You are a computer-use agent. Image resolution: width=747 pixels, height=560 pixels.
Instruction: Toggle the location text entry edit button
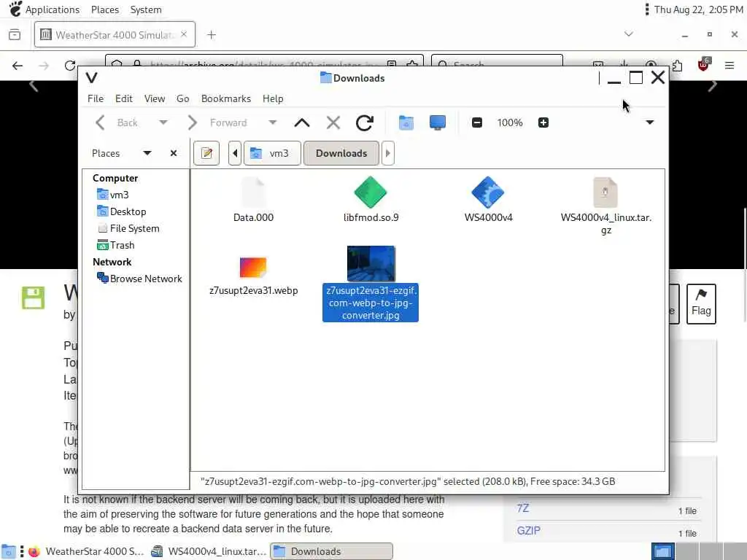click(x=206, y=153)
